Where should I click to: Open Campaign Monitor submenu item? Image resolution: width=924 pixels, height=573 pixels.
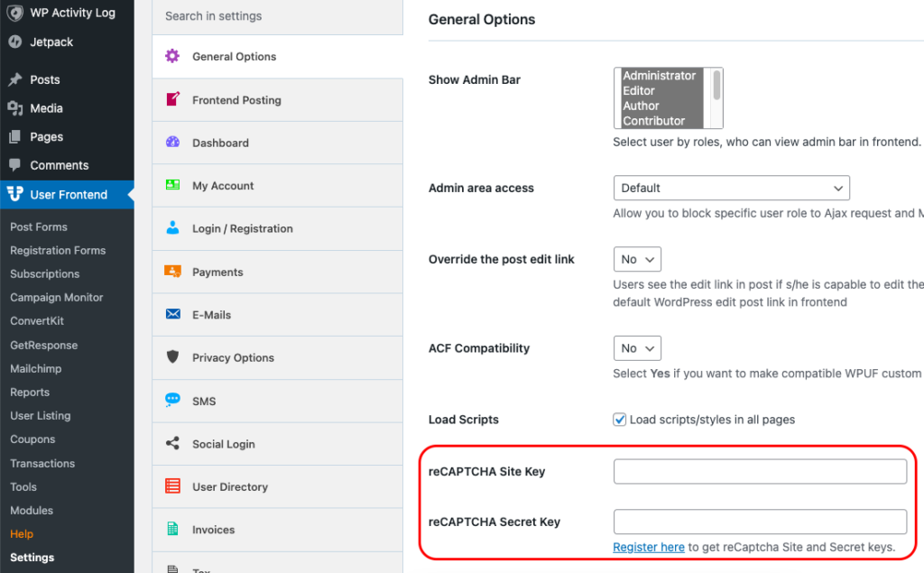[57, 298]
